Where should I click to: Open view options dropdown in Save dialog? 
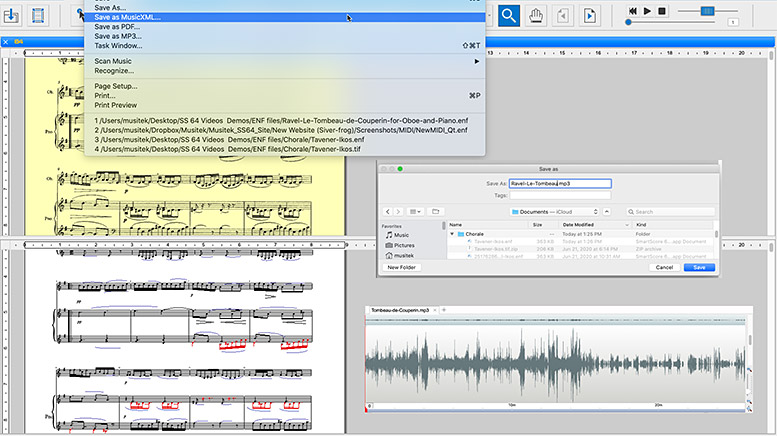pos(415,212)
